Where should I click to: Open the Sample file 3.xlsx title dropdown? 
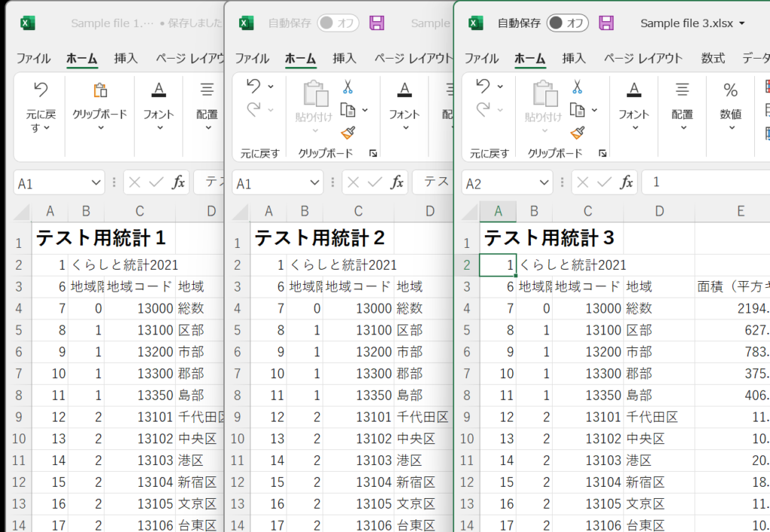pyautogui.click(x=742, y=23)
